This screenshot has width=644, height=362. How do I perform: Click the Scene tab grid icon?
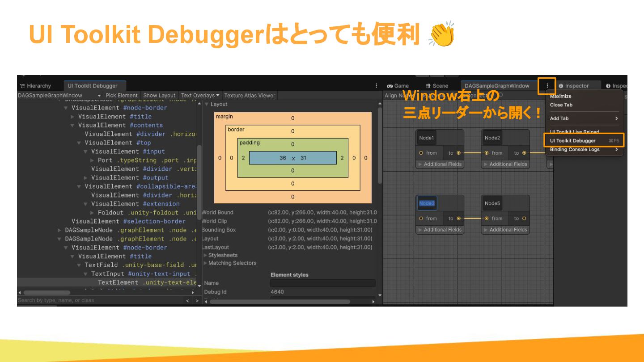click(428, 86)
